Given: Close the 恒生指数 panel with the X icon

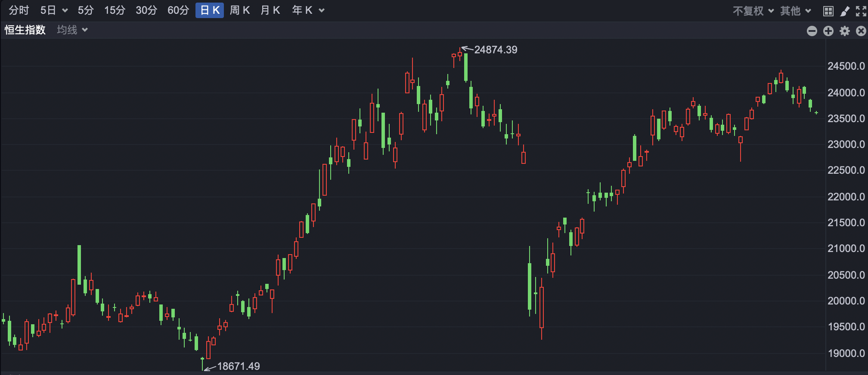Looking at the screenshot, I should (861, 31).
